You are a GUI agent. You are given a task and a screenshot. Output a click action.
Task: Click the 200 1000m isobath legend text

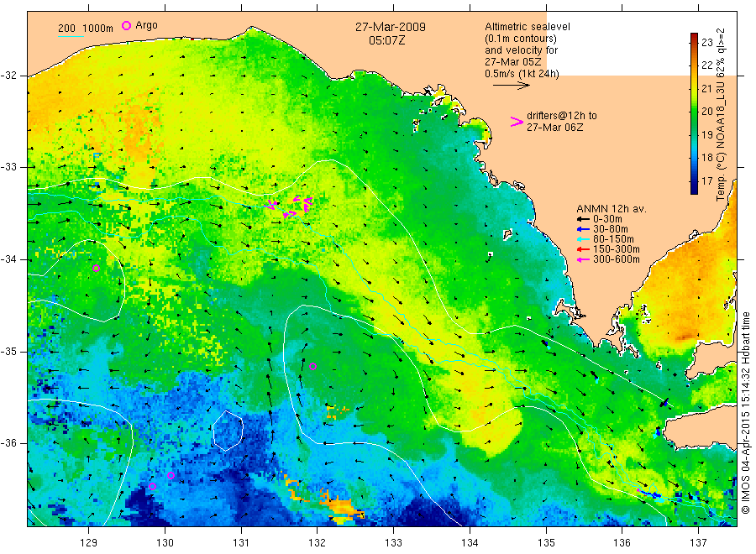[86, 29]
